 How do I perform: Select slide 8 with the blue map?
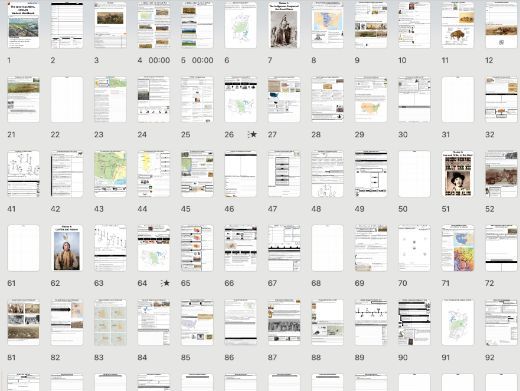tap(327, 26)
